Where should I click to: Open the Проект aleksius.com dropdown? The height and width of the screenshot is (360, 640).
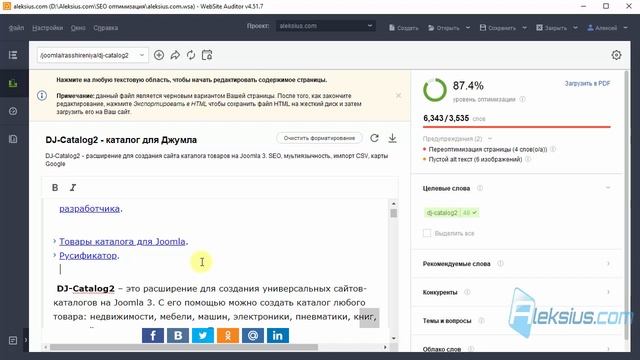(x=325, y=26)
